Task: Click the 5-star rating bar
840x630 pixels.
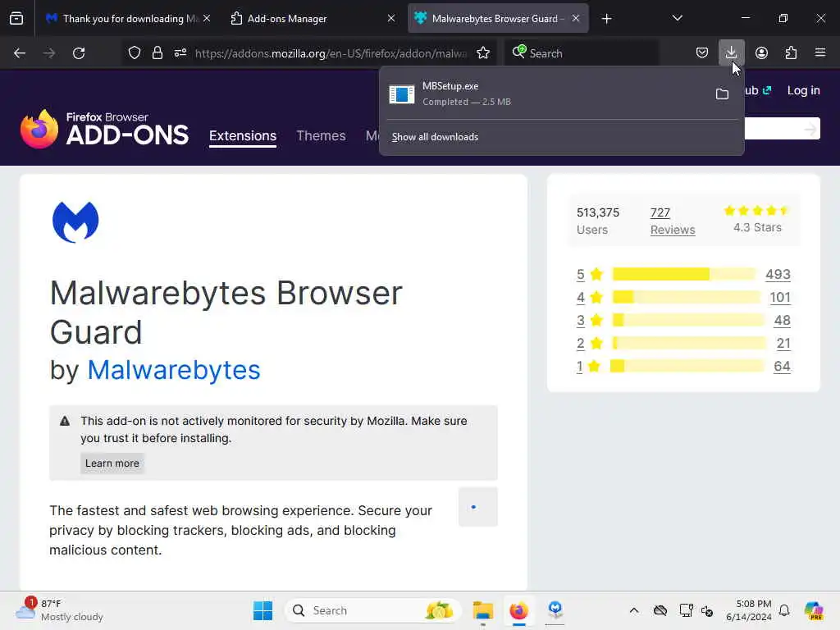Action: point(684,274)
